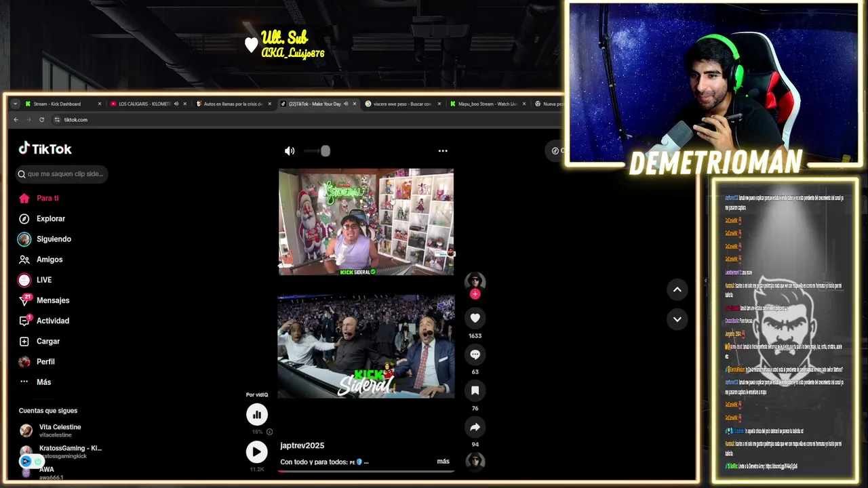
Task: Click the browser back arrow
Action: coord(16,119)
